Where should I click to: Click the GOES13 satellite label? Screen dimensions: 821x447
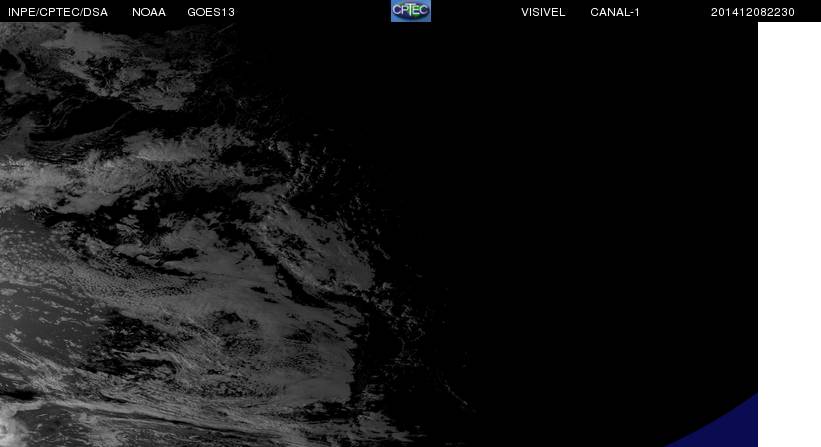211,12
